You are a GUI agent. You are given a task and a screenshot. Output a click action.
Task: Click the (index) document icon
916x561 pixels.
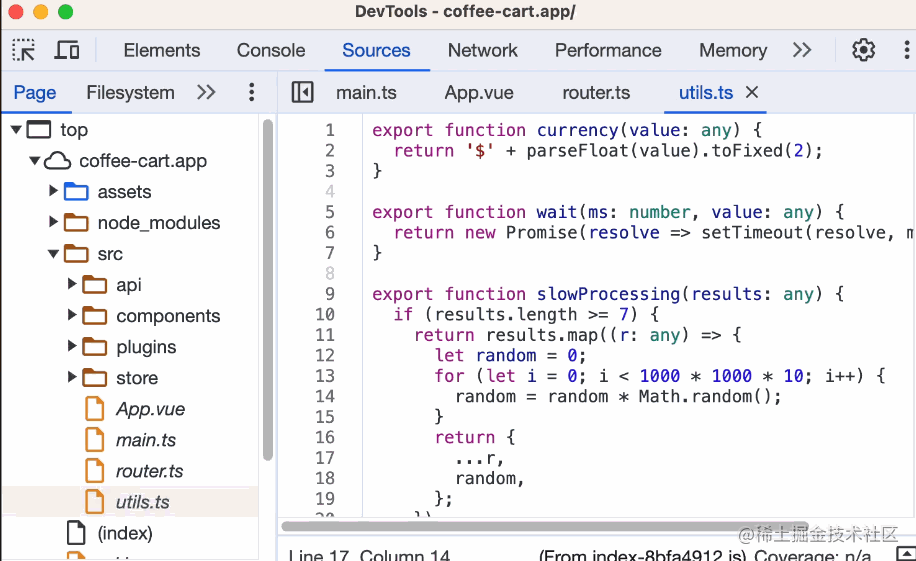76,532
